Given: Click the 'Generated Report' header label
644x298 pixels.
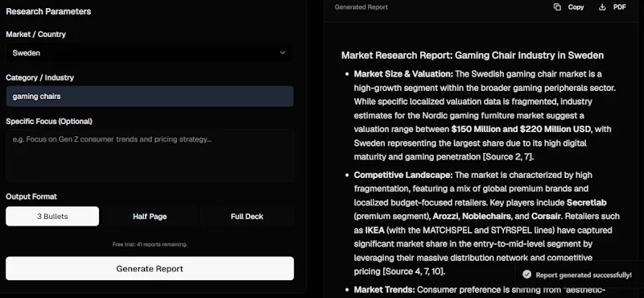Looking at the screenshot, I should pos(361,7).
